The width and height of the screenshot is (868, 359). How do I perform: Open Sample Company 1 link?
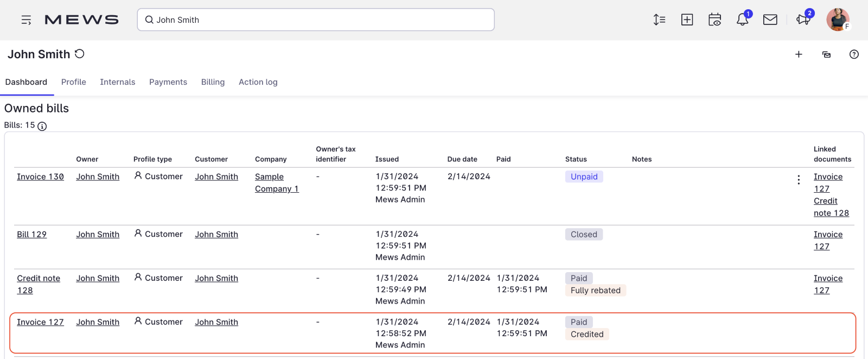point(277,182)
